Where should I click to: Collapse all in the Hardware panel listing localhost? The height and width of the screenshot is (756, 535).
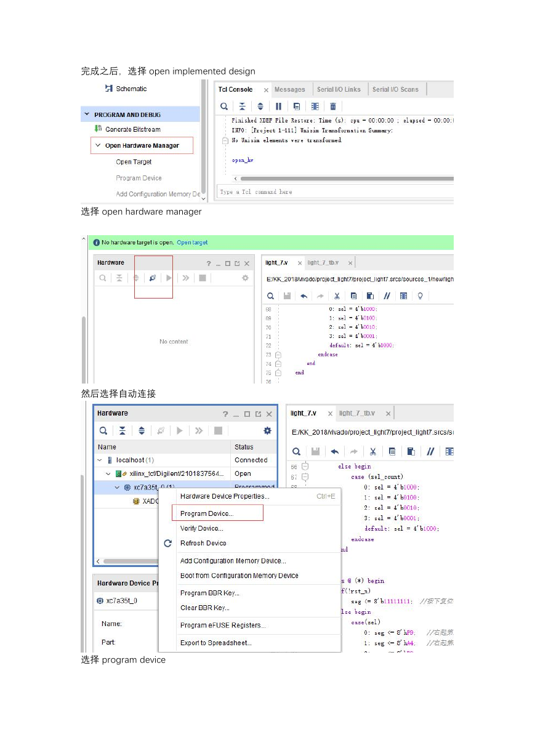(123, 430)
